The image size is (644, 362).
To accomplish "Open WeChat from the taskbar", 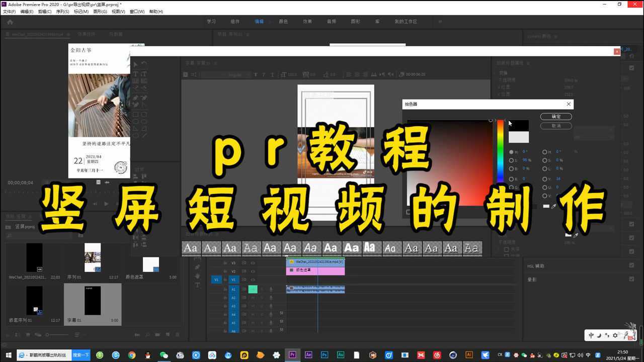I will pos(164,355).
